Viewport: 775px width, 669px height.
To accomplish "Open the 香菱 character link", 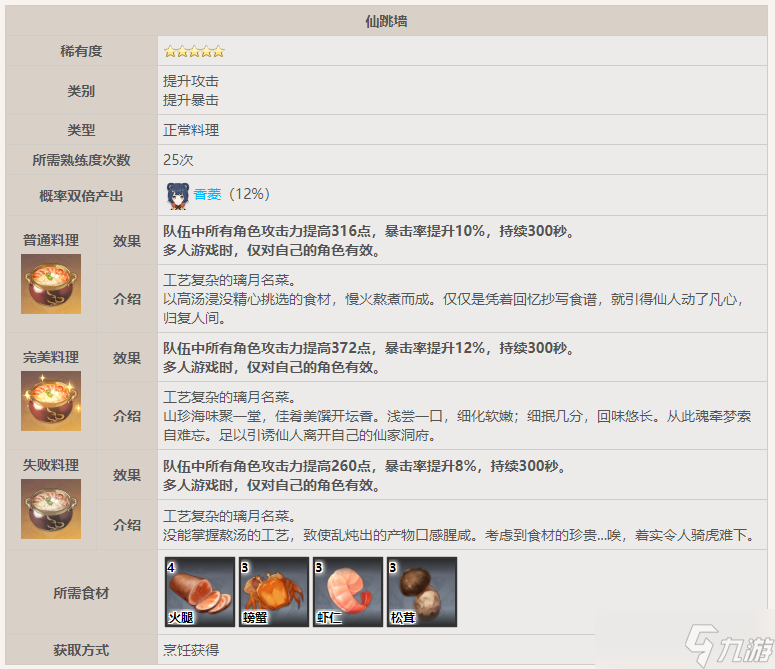I will 207,194.
